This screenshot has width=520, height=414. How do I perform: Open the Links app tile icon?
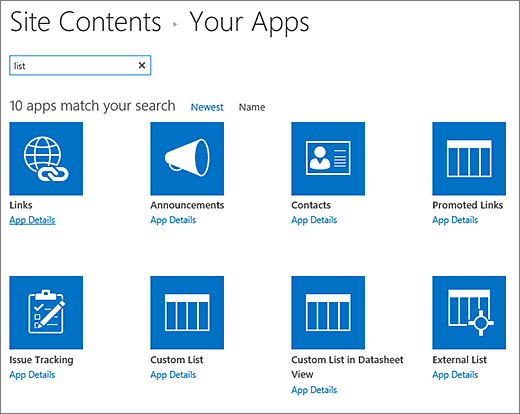tap(46, 159)
